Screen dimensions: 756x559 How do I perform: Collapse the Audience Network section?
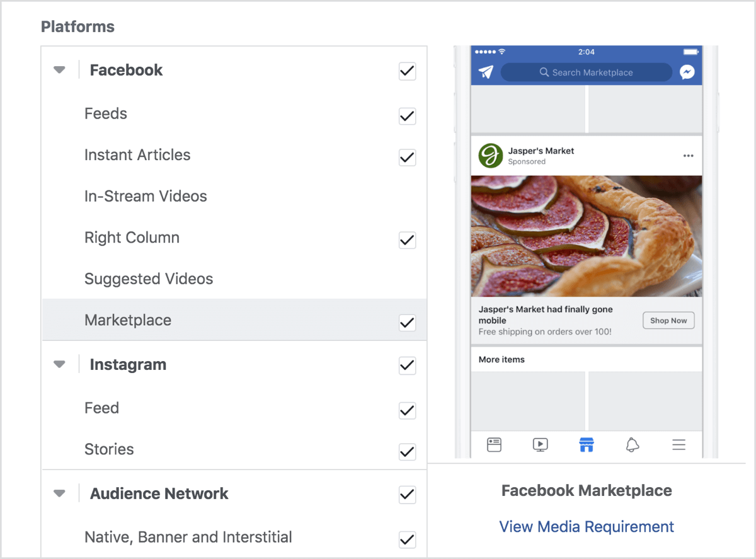pyautogui.click(x=59, y=493)
